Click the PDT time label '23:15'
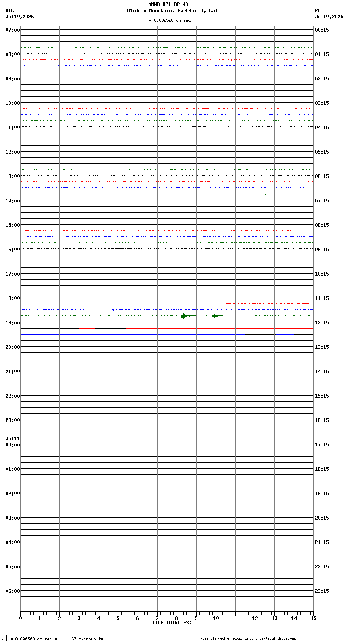The height and width of the screenshot is (644, 346). [322, 591]
